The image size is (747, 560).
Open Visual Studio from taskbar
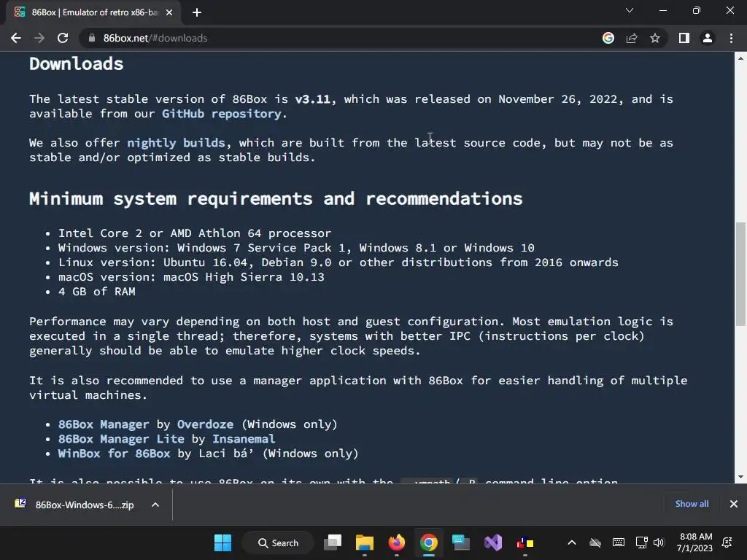(x=493, y=542)
